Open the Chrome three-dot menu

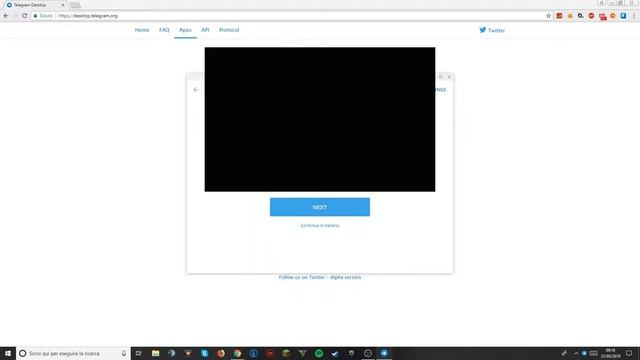click(x=634, y=16)
